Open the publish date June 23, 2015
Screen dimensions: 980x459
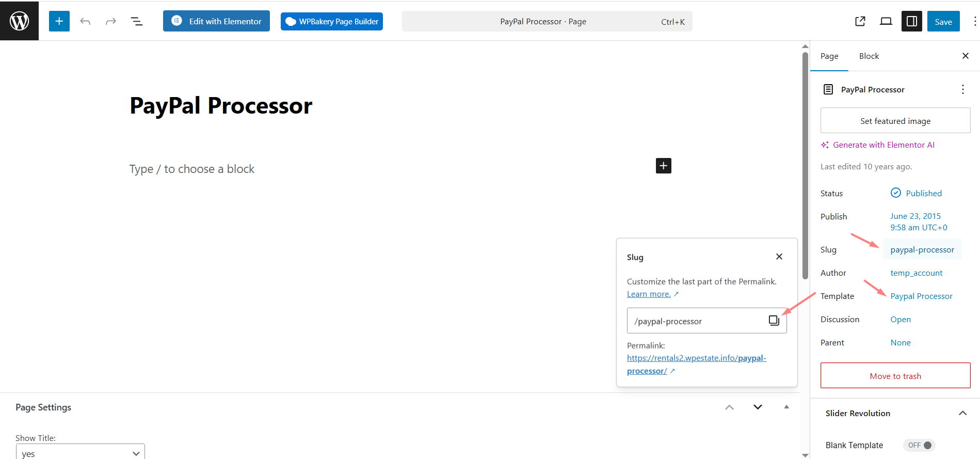(919, 221)
